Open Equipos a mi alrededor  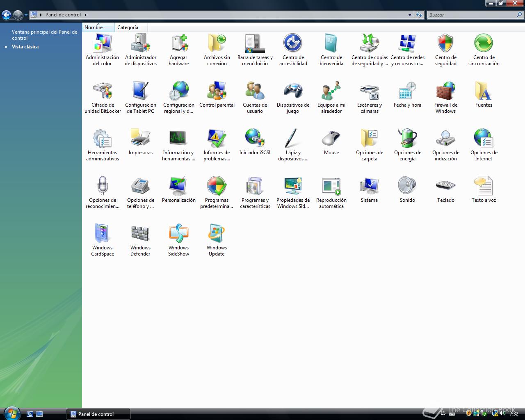click(x=331, y=98)
